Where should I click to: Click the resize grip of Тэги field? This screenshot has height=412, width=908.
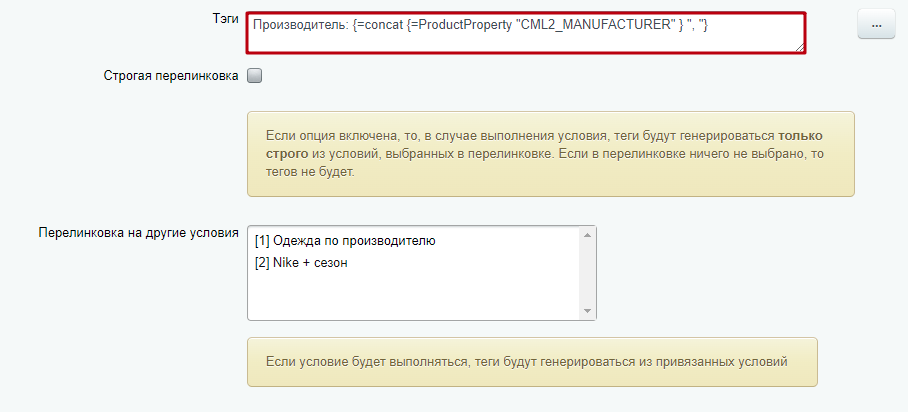click(x=800, y=48)
